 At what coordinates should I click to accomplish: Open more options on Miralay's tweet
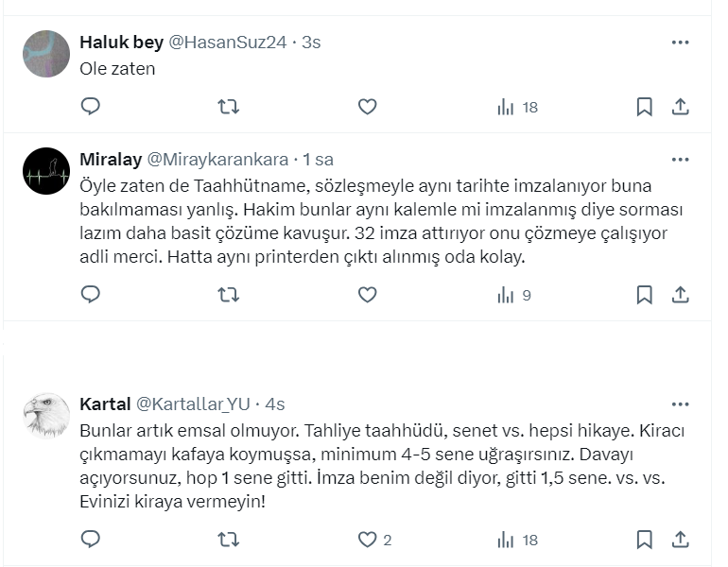[680, 160]
